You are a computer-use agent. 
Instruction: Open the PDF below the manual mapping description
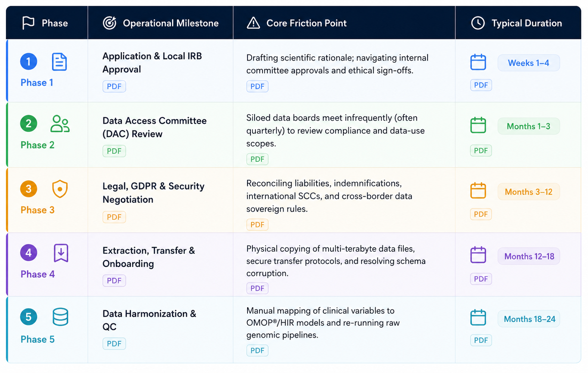pos(257,351)
